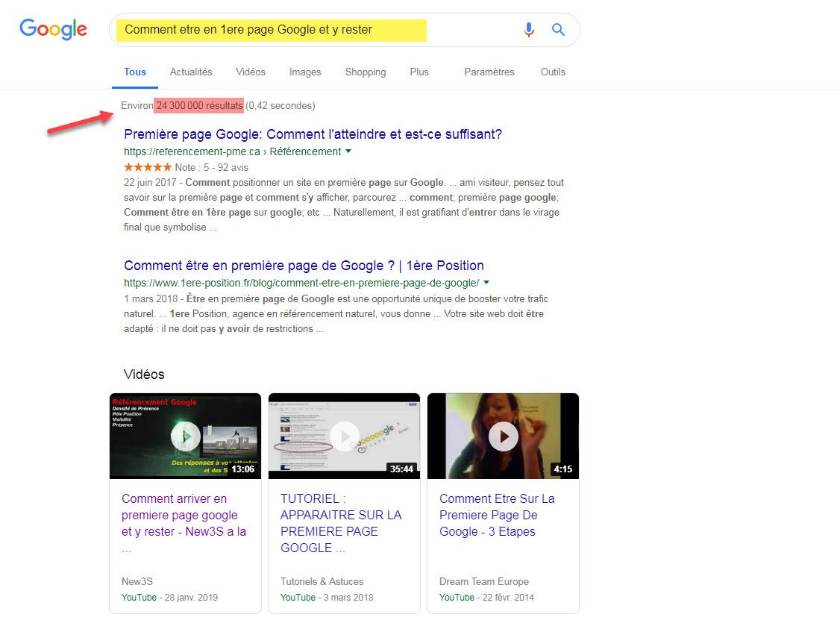Viewport: 840px width, 626px height.
Task: Click the magnifying glass search icon
Action: (558, 30)
